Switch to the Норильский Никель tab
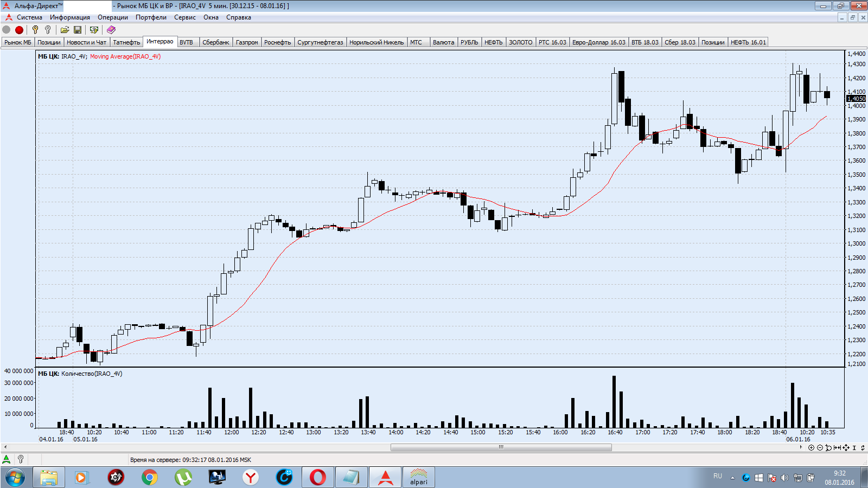Image resolution: width=868 pixels, height=488 pixels. pyautogui.click(x=376, y=42)
